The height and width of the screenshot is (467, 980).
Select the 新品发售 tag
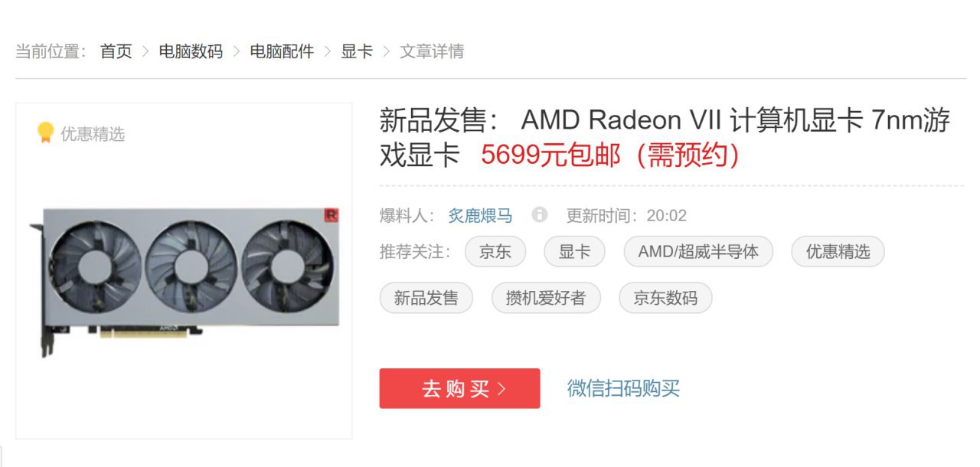pyautogui.click(x=426, y=298)
